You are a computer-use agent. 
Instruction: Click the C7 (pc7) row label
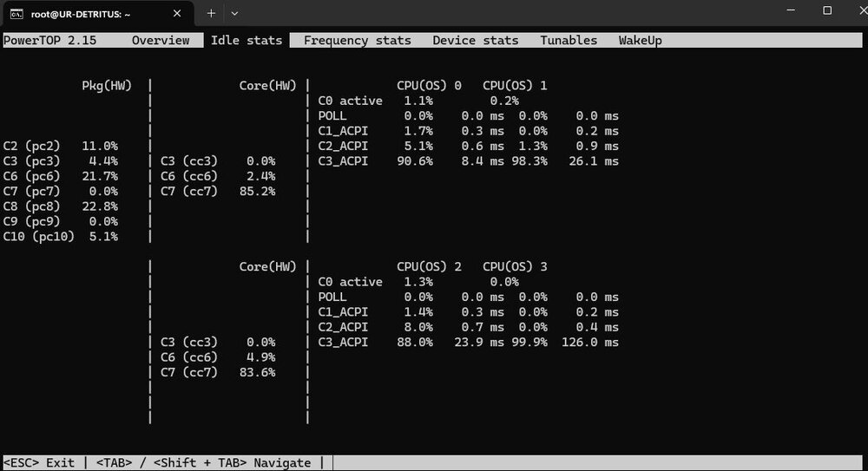(x=32, y=191)
